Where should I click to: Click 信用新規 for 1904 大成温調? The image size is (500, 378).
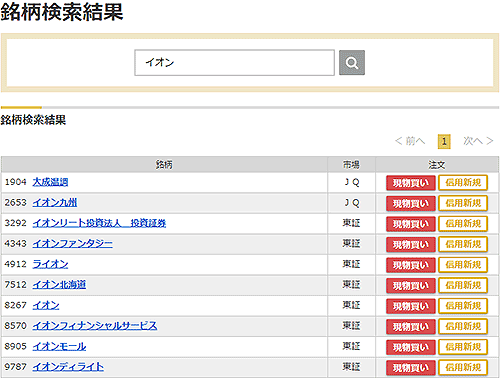click(x=463, y=183)
